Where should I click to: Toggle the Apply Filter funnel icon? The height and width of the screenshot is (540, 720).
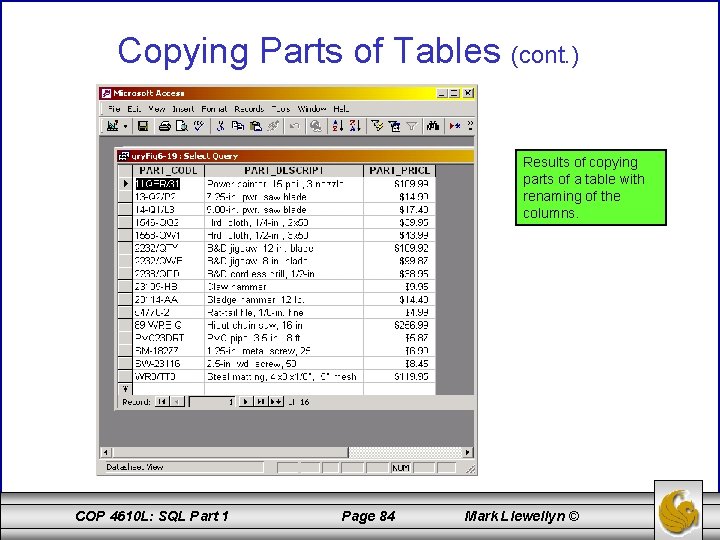pos(411,126)
